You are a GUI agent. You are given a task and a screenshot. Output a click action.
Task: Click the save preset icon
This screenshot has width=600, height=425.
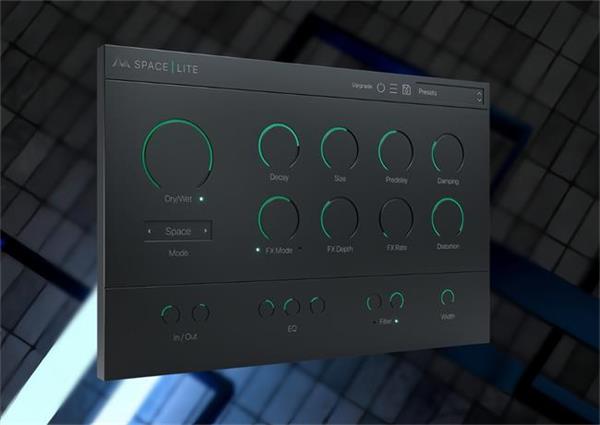407,91
